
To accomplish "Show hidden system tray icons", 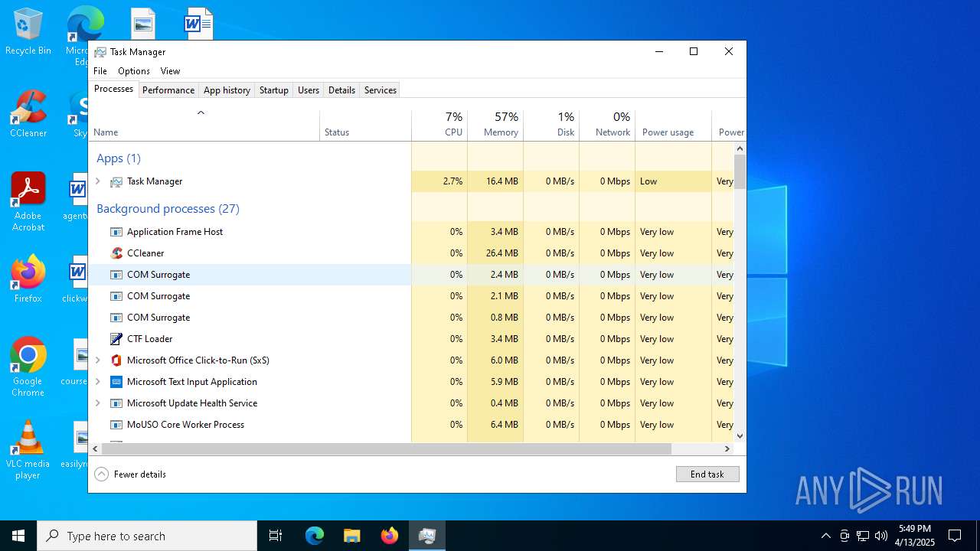I will point(825,536).
